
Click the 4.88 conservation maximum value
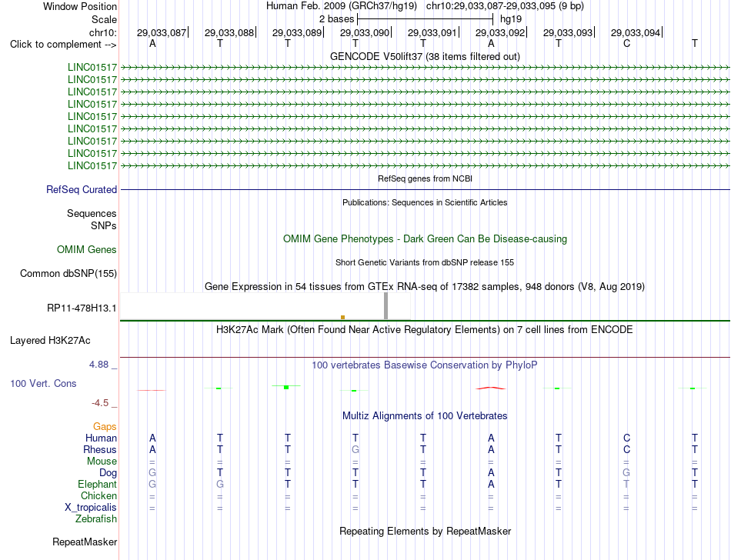[x=98, y=365]
